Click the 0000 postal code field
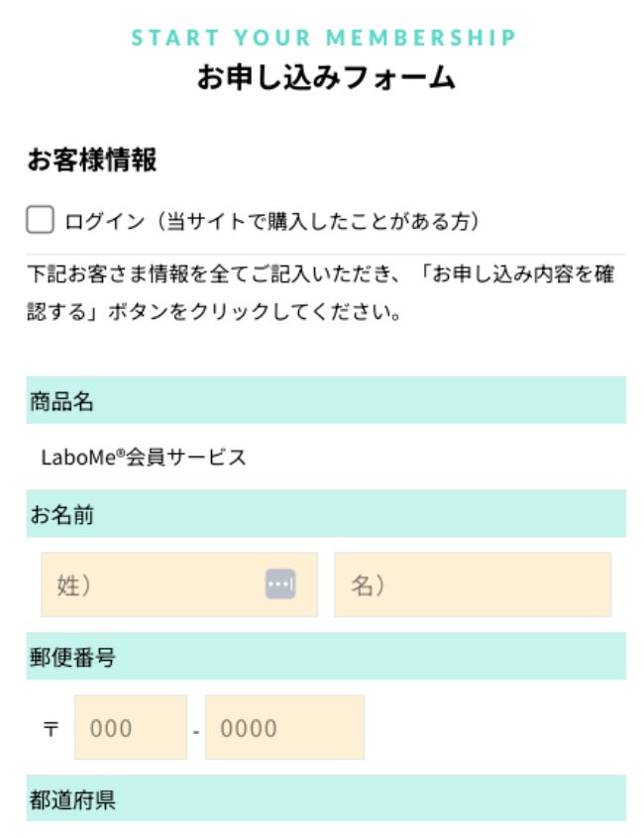644x838 pixels. 284,728
